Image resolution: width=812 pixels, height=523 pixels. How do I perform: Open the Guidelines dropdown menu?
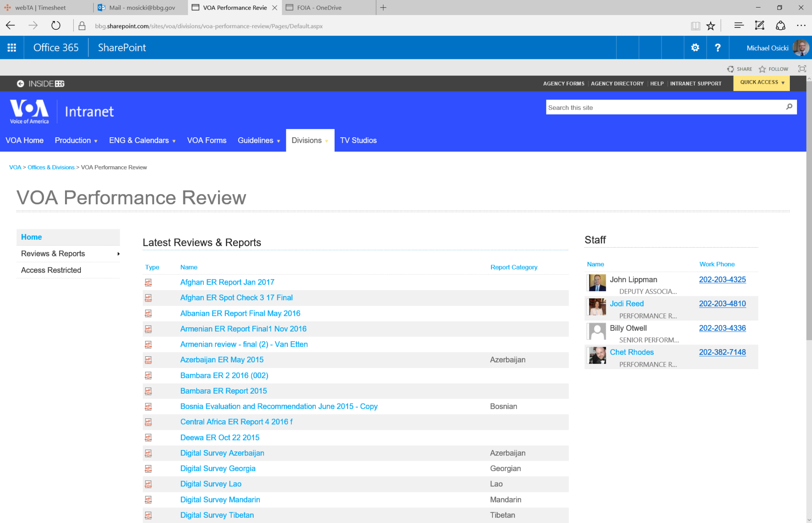pos(259,140)
